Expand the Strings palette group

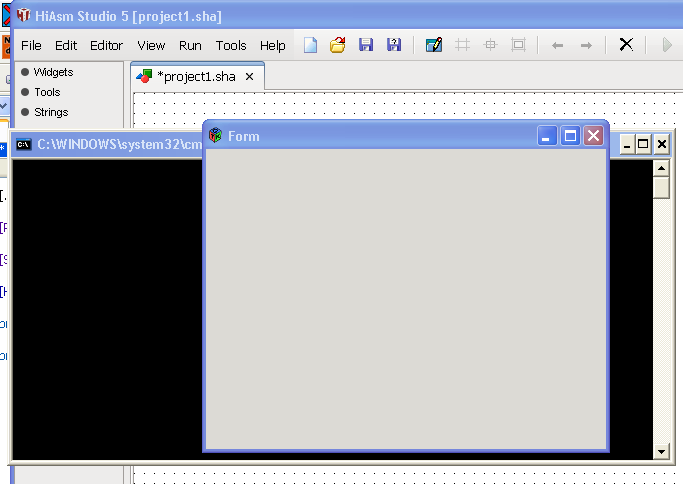pyautogui.click(x=44, y=112)
